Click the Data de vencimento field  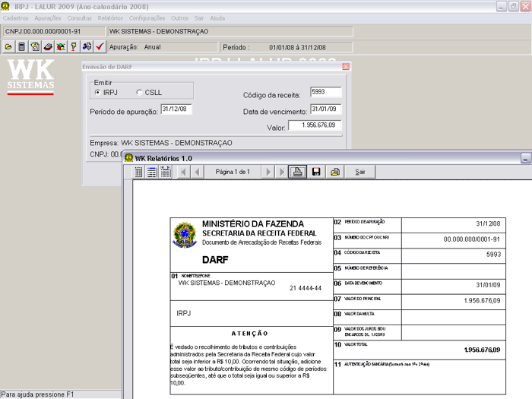325,109
